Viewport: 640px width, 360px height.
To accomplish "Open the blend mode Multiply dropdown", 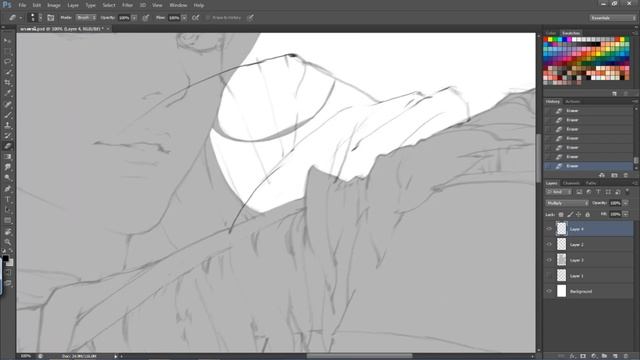I will click(567, 203).
